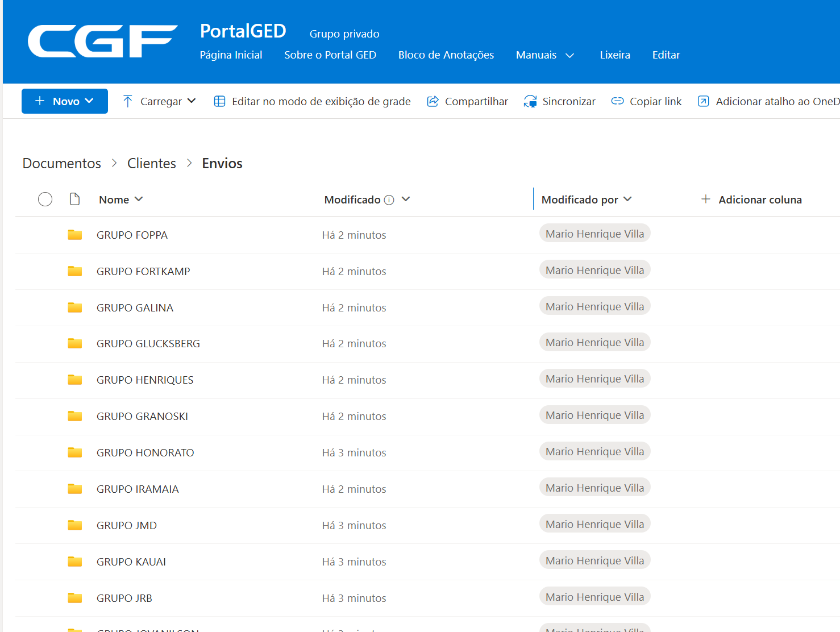
Task: Expand the Manuais navigation menu
Action: coord(544,55)
